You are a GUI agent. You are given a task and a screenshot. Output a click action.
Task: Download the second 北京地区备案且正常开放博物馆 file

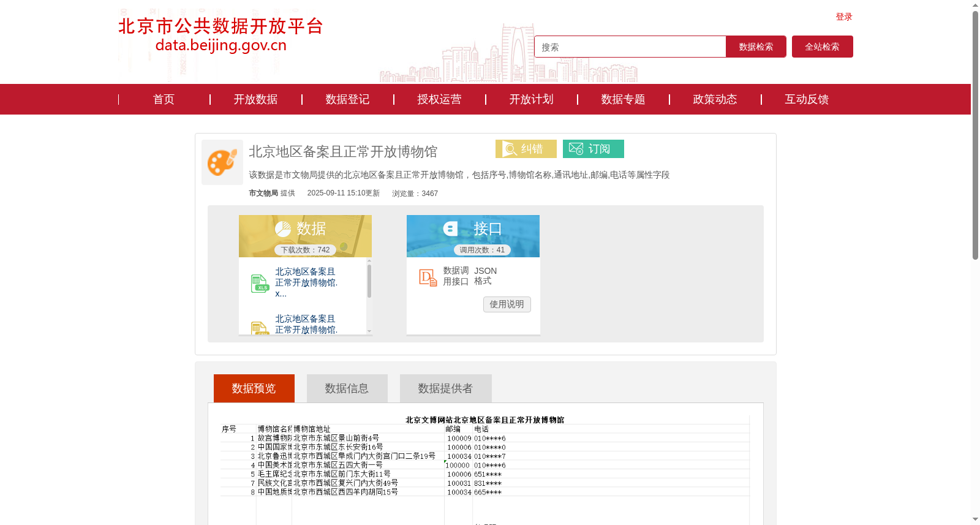click(x=306, y=324)
